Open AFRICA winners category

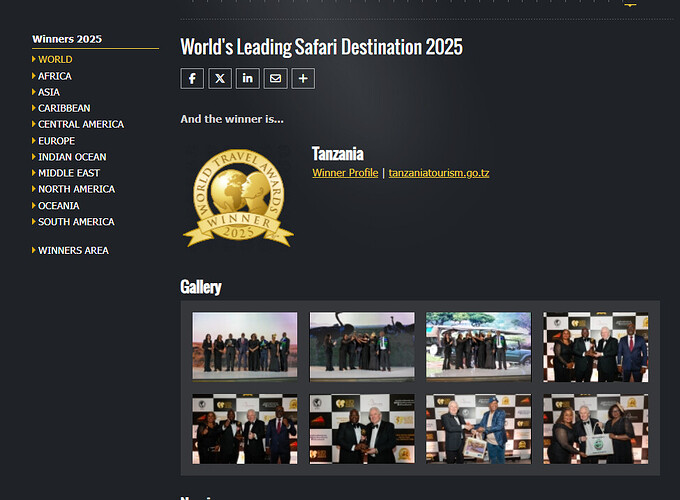[55, 76]
